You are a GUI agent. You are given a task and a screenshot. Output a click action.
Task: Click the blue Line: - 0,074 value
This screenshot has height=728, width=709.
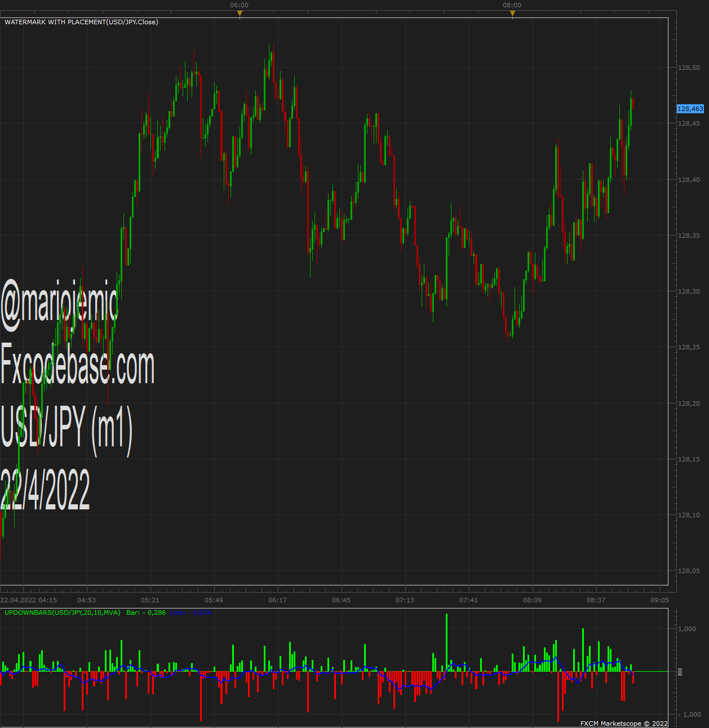click(x=190, y=612)
